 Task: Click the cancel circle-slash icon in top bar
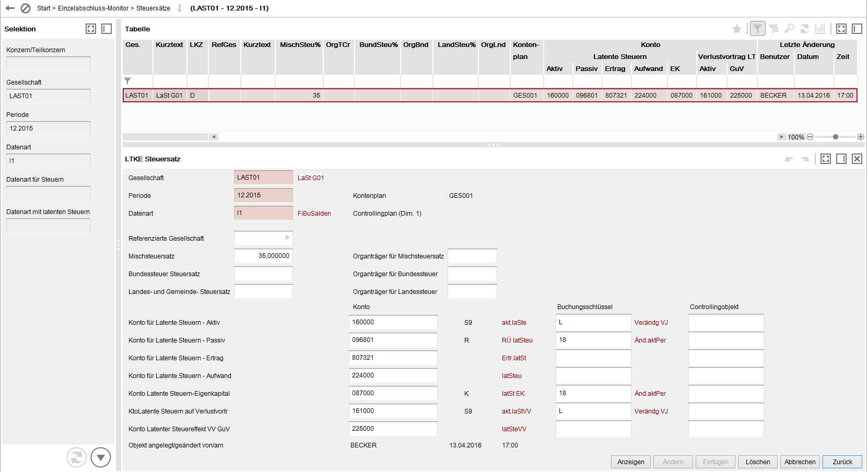[x=26, y=8]
